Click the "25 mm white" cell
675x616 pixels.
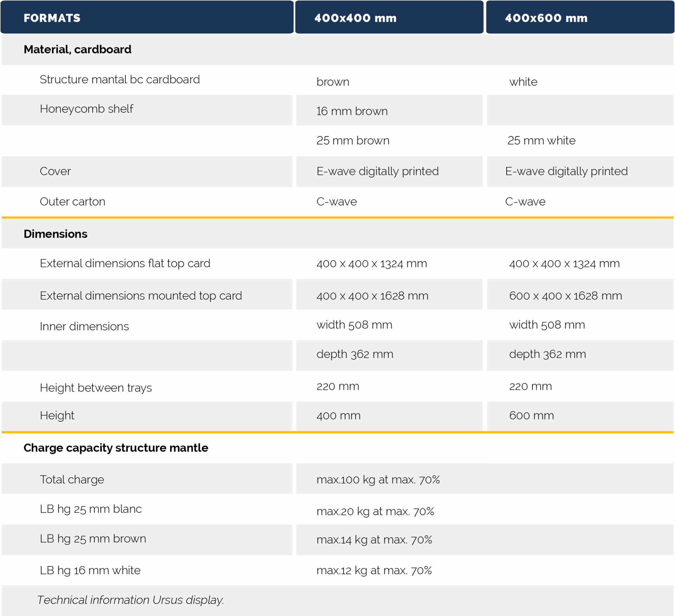[x=541, y=141]
